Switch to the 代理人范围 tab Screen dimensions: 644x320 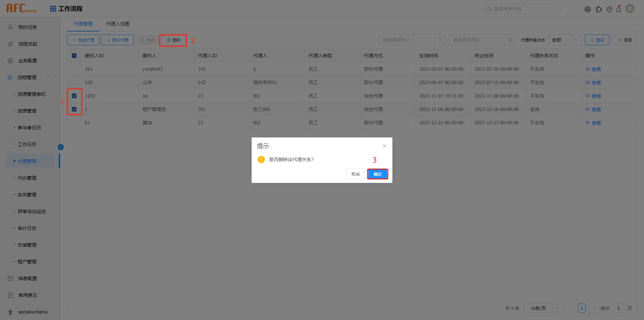pos(117,24)
